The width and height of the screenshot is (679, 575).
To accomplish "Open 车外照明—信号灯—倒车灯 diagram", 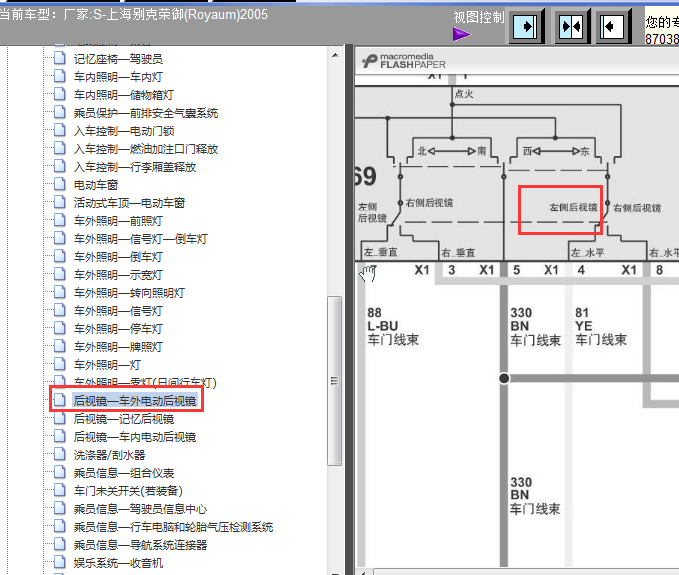I will [140, 239].
